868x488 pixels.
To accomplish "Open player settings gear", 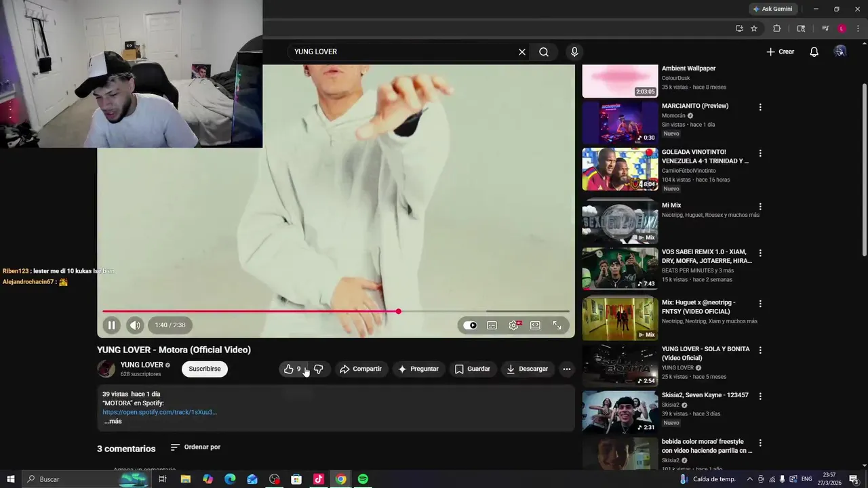I will (x=514, y=325).
